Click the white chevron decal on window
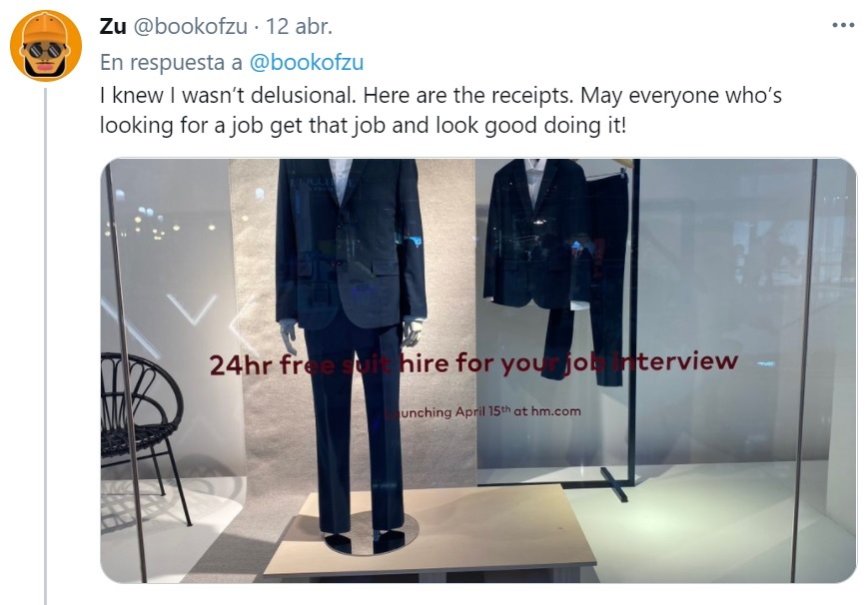The height and width of the screenshot is (605, 868). click(192, 308)
